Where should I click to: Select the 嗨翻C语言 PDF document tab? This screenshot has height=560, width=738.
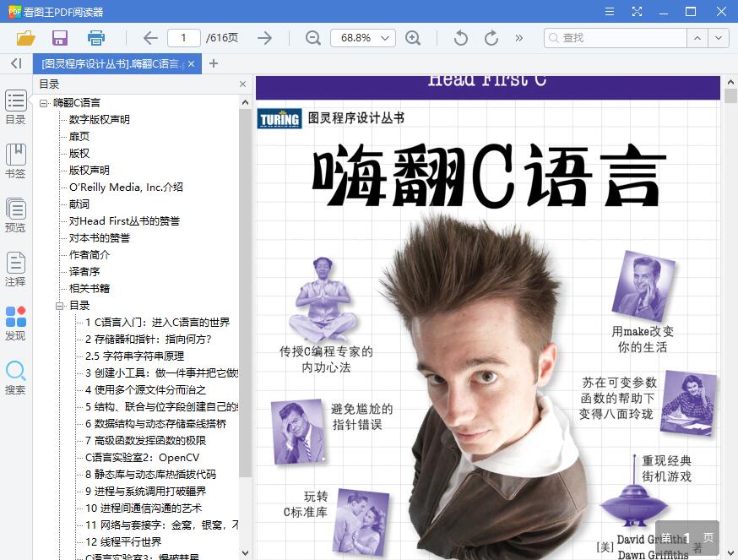(117, 63)
